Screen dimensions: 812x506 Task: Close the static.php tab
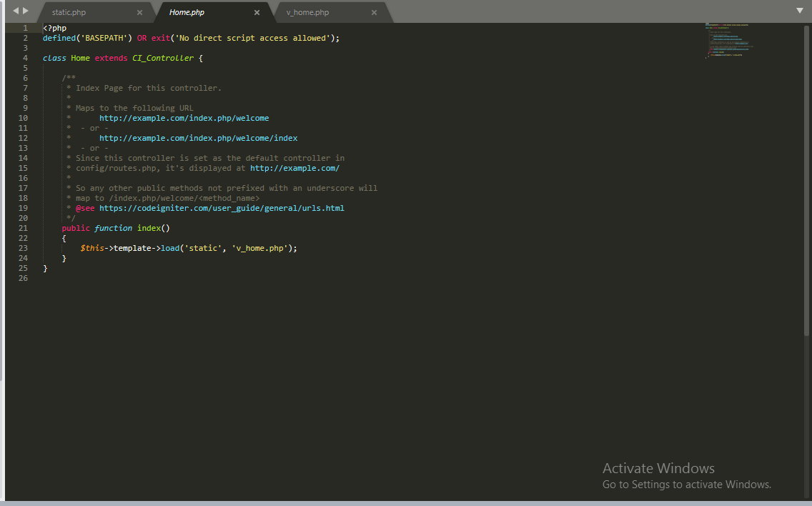pyautogui.click(x=140, y=12)
